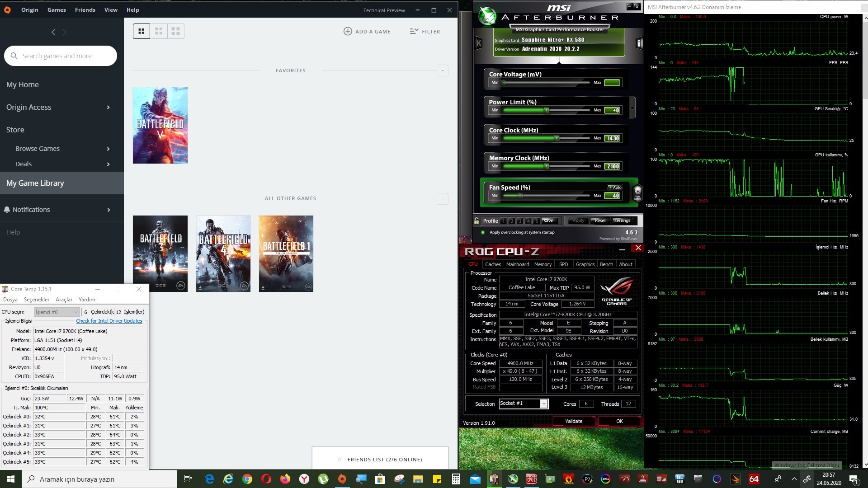Screen dimensions: 868x488
Task: Toggle Auto fan speed in Afterburner
Action: pyautogui.click(x=615, y=187)
